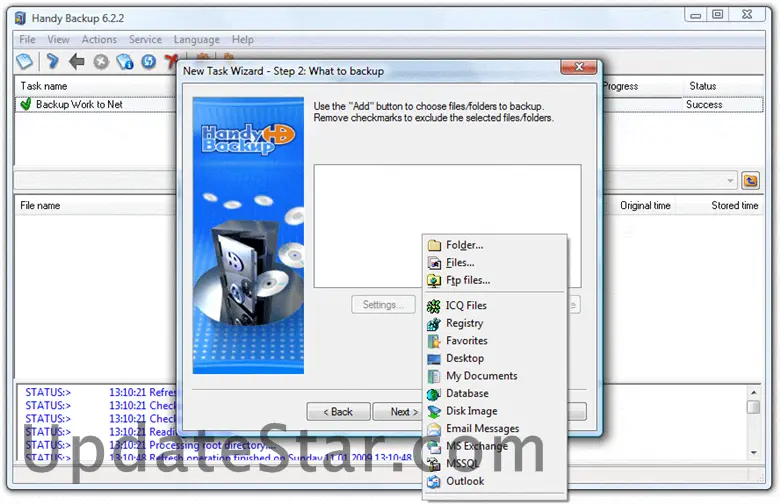Click the orange folder icon beside the combo box
The image size is (780, 504).
pos(751,180)
